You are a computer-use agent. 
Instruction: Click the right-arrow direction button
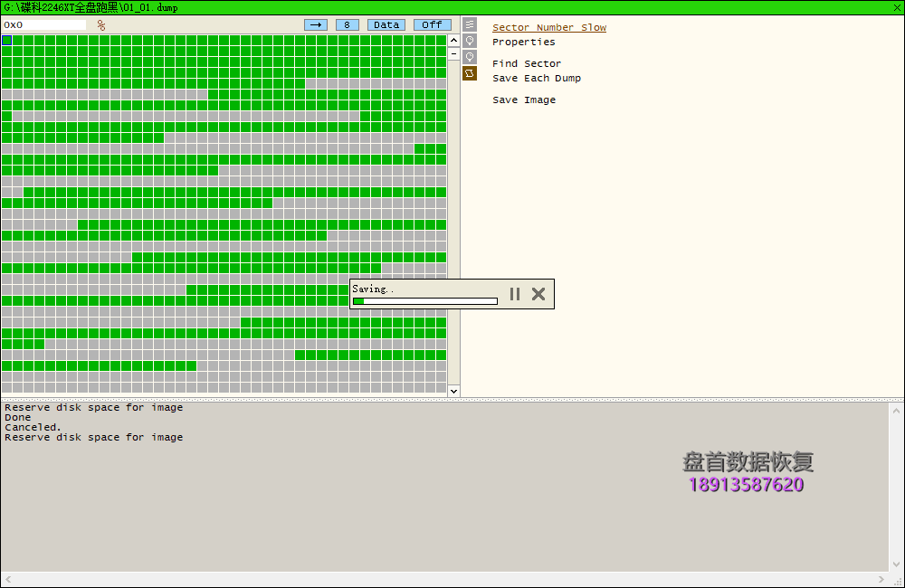tap(316, 24)
